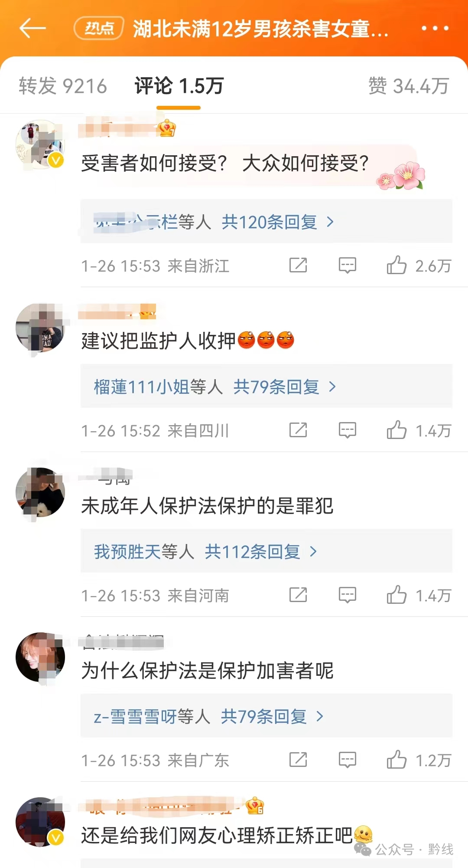
Task: Open reply icon on 广东 comment
Action: pyautogui.click(x=347, y=760)
